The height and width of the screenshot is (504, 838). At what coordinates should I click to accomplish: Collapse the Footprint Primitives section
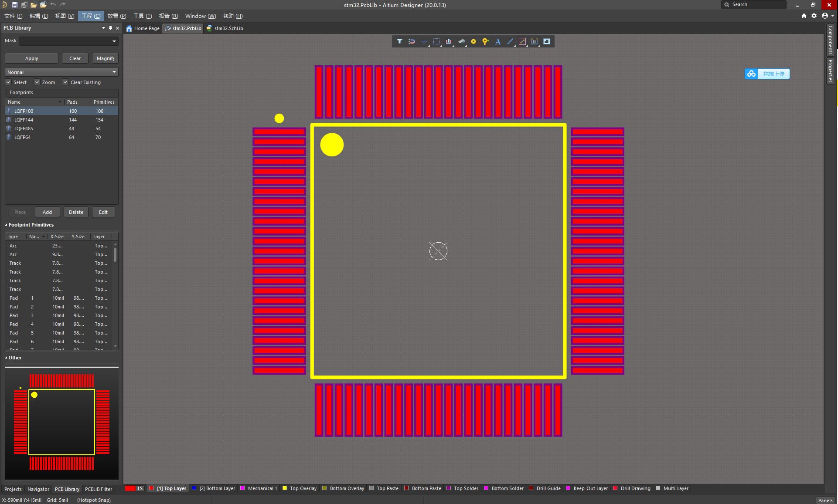coord(6,225)
